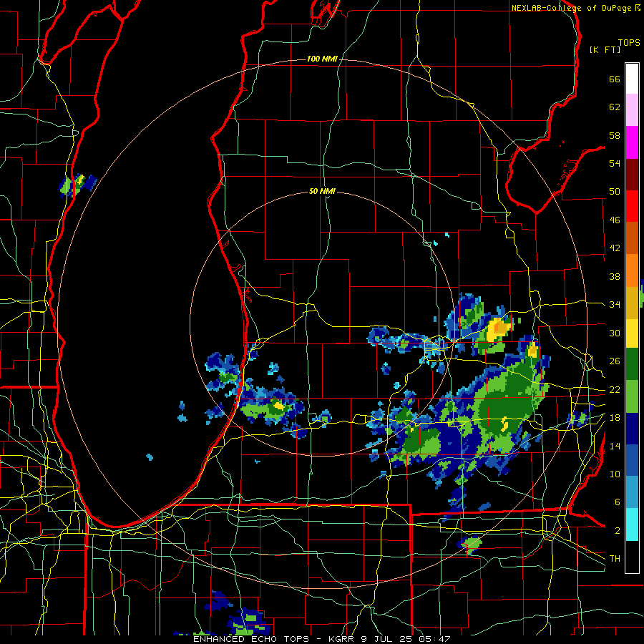The width and height of the screenshot is (644, 644).
Task: Click the '66' value on the scale
Action: (x=615, y=79)
